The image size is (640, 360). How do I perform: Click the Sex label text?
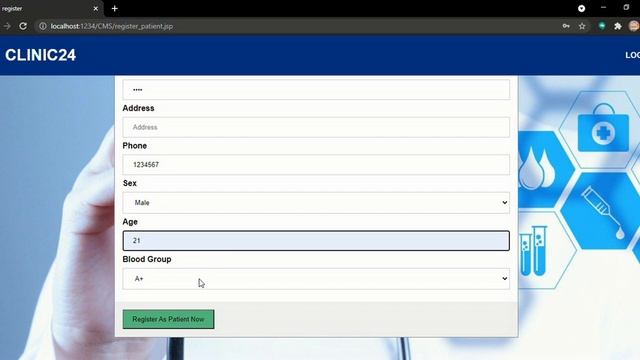(130, 183)
